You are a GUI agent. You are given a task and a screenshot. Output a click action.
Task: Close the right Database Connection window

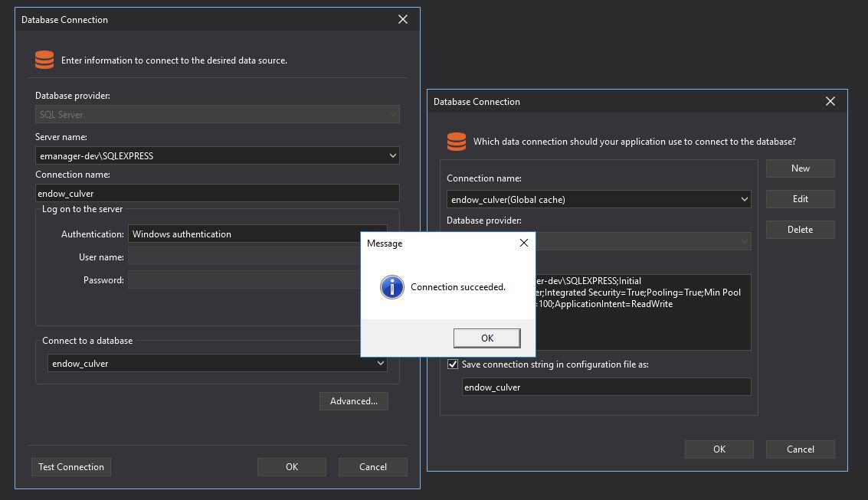point(830,101)
